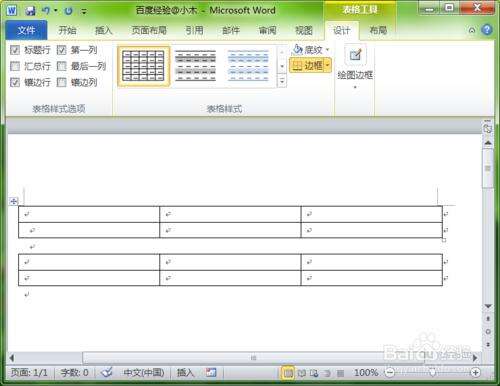Switch to the 布局 Layout tab

pos(378,30)
